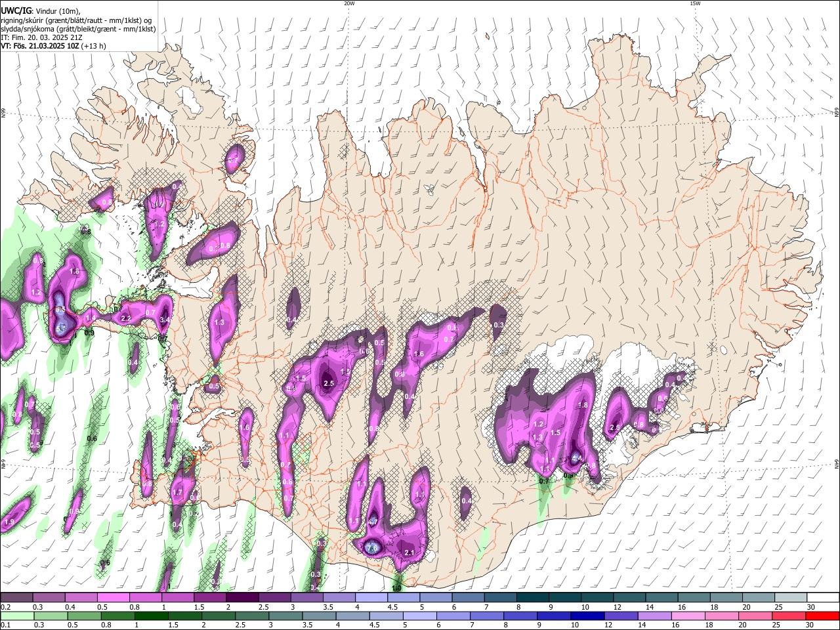This screenshot has width=840, height=630.
Task: Click the '15W' longitude label
Action: tap(695, 3)
